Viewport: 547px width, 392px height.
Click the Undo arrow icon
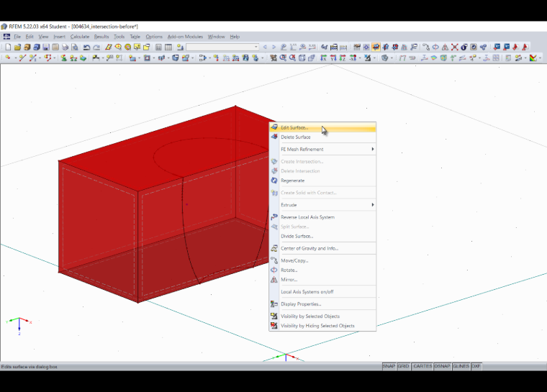click(87, 47)
